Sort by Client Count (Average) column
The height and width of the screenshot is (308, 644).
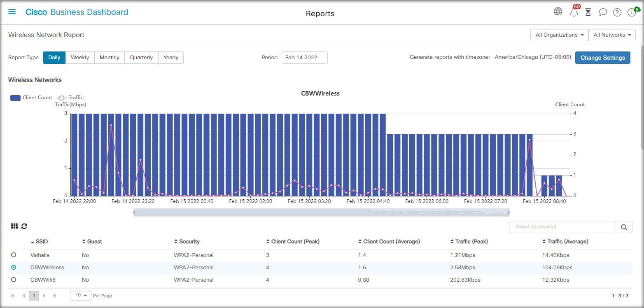pos(389,242)
